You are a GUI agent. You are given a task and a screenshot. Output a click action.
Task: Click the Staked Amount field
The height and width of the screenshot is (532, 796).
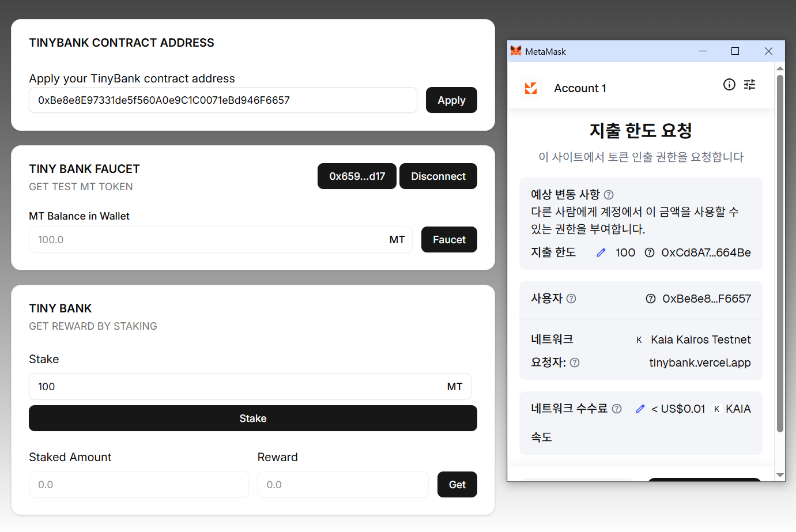coord(139,485)
